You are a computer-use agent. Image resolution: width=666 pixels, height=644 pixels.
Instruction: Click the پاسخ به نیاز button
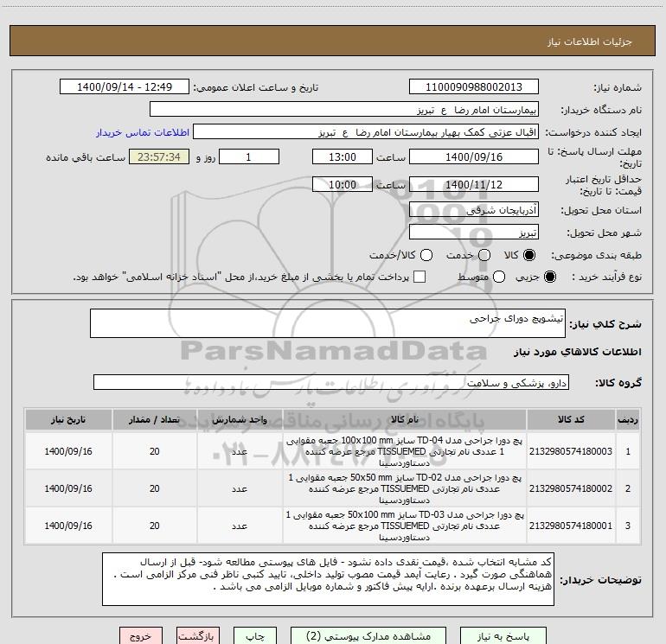[x=503, y=636]
